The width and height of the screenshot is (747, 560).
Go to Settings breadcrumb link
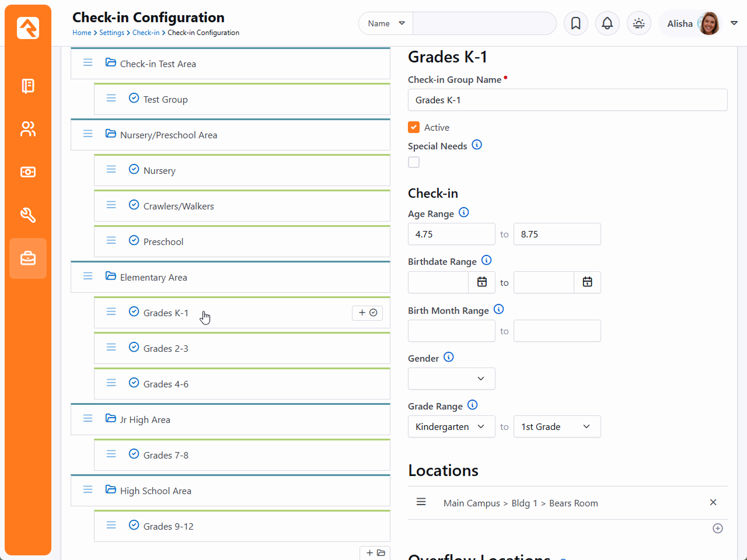pos(111,33)
